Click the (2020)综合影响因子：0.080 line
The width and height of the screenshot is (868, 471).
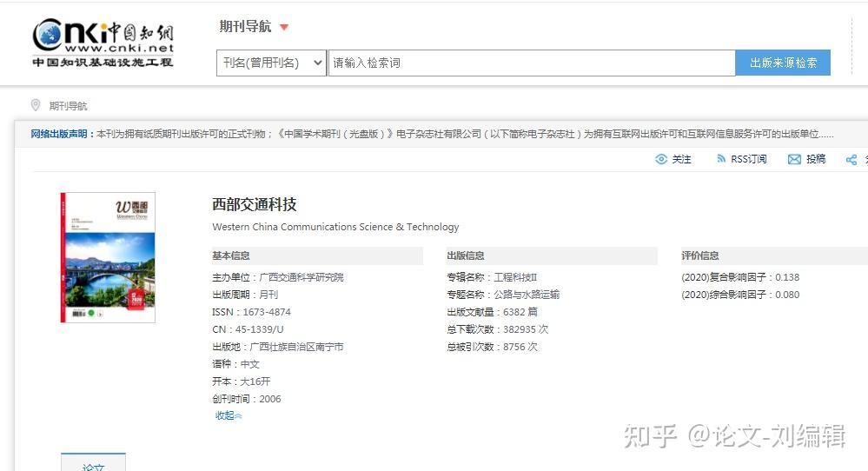[740, 295]
